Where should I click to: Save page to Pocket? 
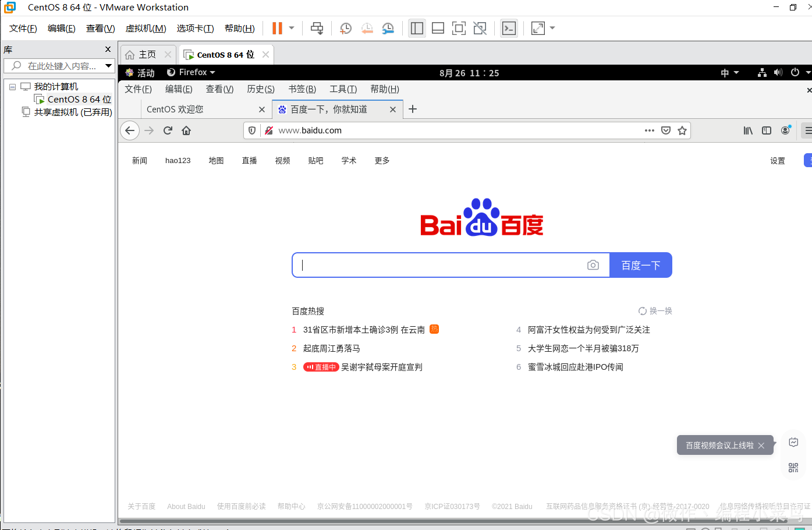click(x=666, y=130)
